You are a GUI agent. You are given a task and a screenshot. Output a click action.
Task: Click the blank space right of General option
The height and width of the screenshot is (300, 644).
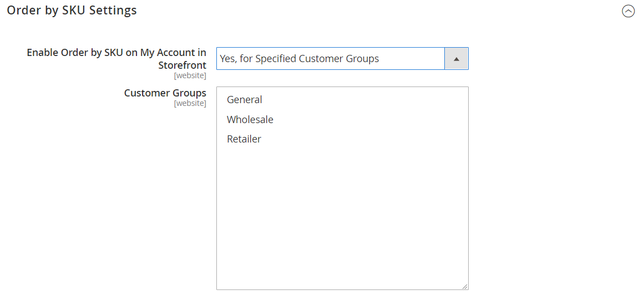361,100
